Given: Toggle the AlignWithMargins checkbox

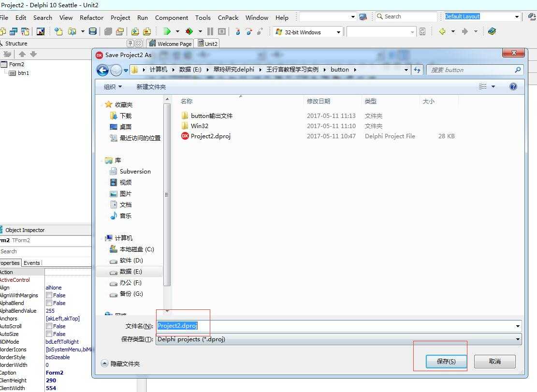Looking at the screenshot, I should coord(49,295).
